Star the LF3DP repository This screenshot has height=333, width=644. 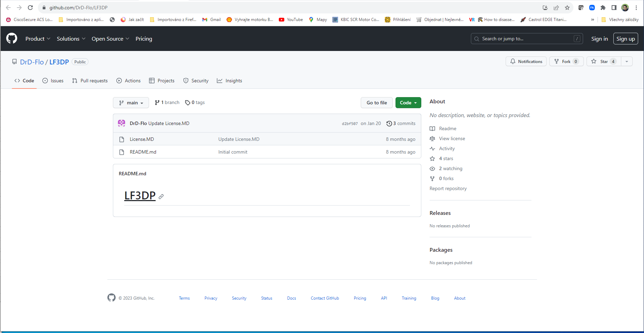[x=604, y=62]
